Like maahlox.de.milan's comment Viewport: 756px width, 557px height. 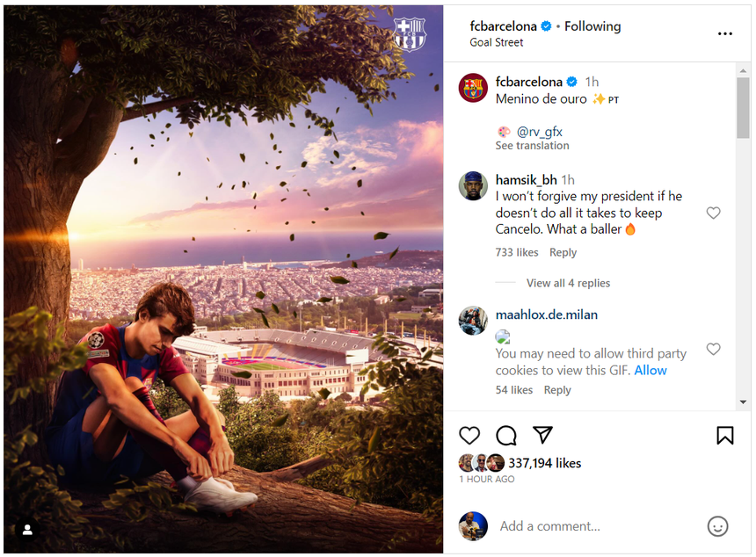point(713,349)
